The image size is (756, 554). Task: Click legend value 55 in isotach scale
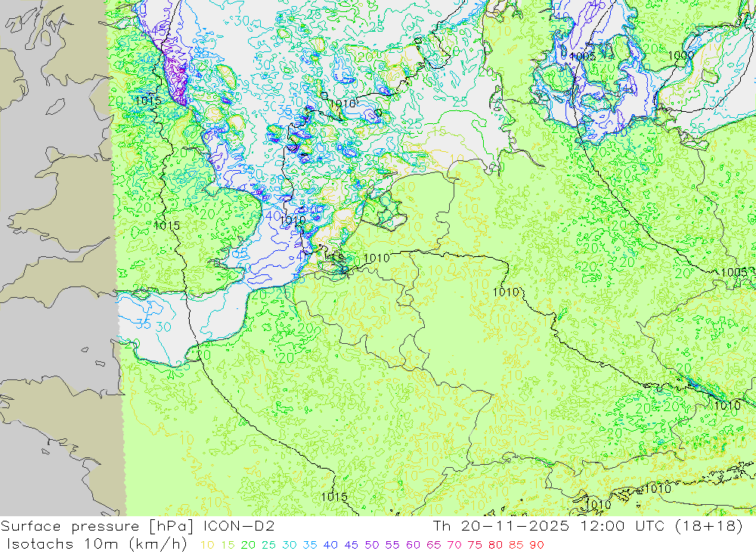(x=392, y=545)
